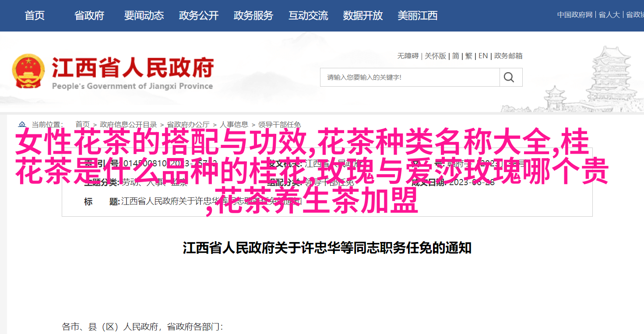Switch site language to EN
Screen dimensions: 644x334
pos(483,56)
